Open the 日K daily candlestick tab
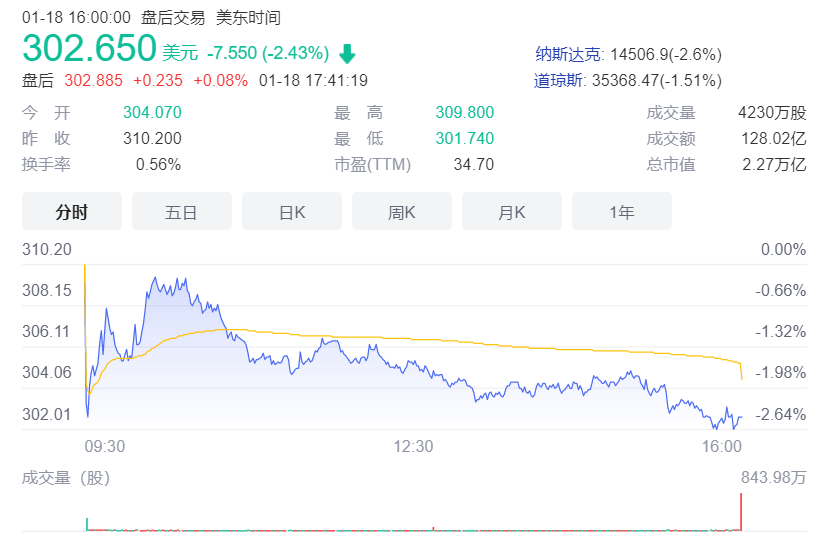Viewport: 824px width, 545px height. (x=291, y=212)
